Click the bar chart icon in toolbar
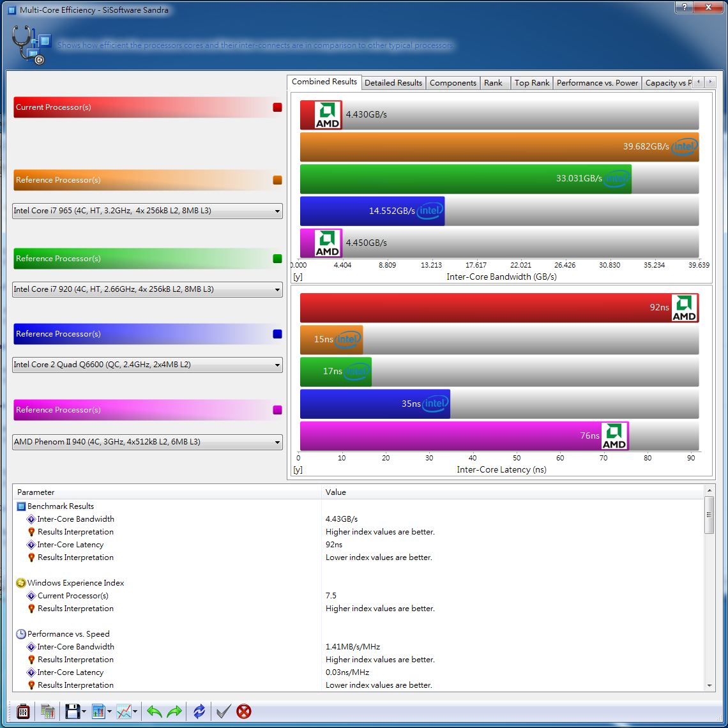The width and height of the screenshot is (728, 728). 98,711
